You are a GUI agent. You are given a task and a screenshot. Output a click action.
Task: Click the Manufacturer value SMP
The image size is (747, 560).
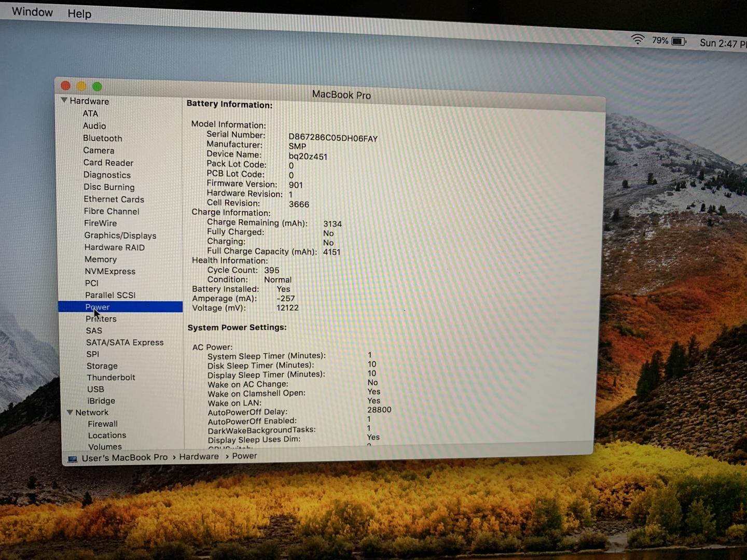pyautogui.click(x=297, y=147)
